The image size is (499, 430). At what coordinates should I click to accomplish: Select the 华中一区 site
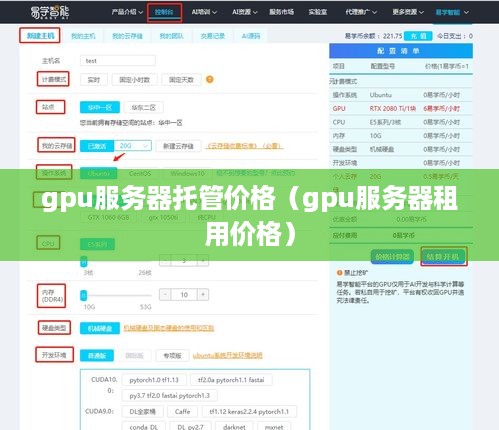tap(100, 108)
